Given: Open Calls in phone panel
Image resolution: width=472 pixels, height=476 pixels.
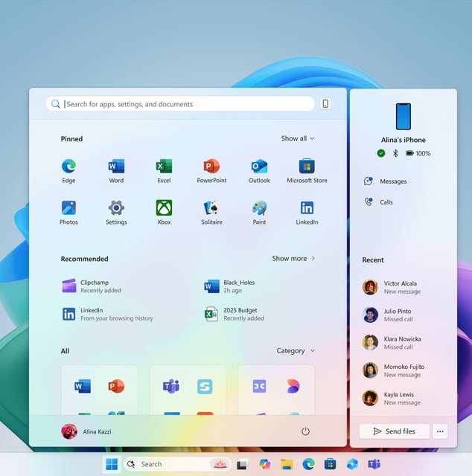Looking at the screenshot, I should click(378, 202).
